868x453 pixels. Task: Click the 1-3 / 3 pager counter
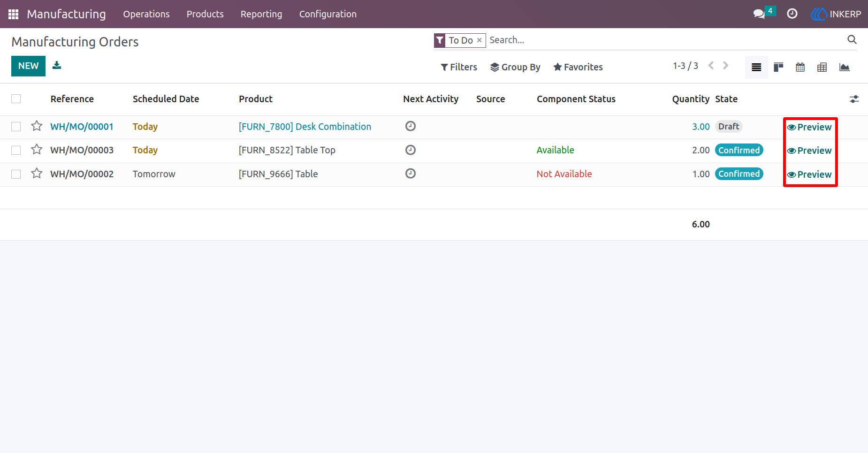click(x=685, y=66)
